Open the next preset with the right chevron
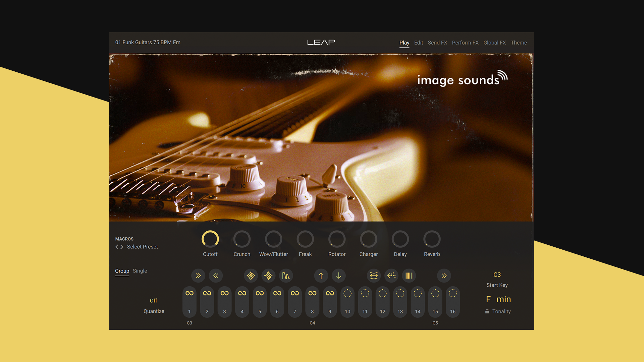This screenshot has width=644, height=362. click(x=122, y=247)
